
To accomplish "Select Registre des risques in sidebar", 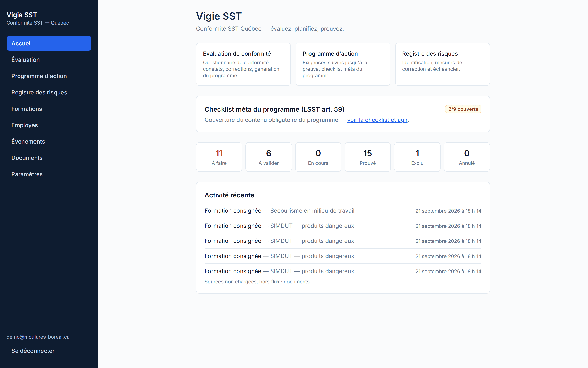I will click(49, 92).
